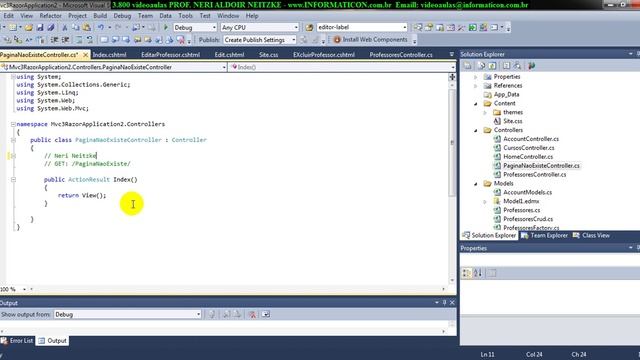Click the Install Web Components button
Image resolution: width=640 pixels, height=360 pixels.
(370, 40)
